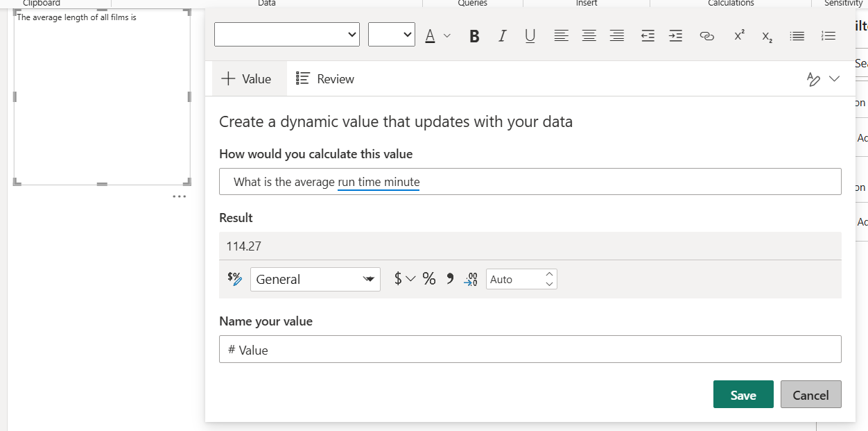Apply thousands separator comma format
Image resolution: width=868 pixels, height=431 pixels.
click(449, 279)
